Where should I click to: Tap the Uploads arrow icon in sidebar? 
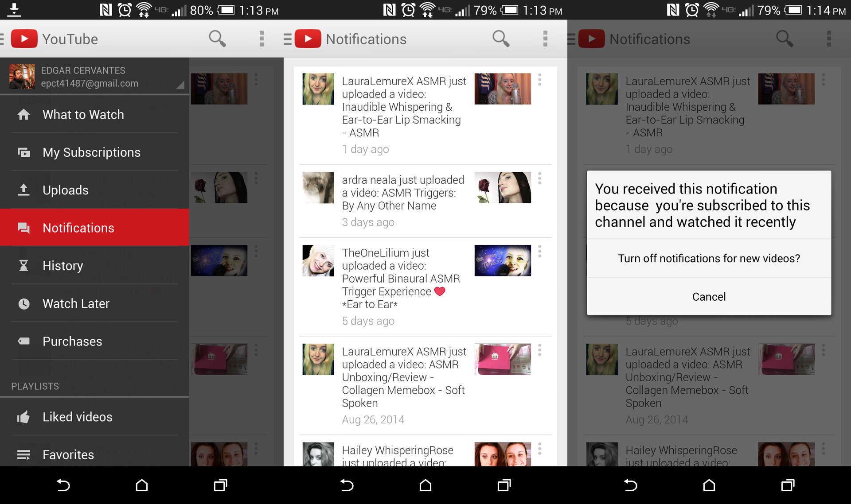point(23,190)
